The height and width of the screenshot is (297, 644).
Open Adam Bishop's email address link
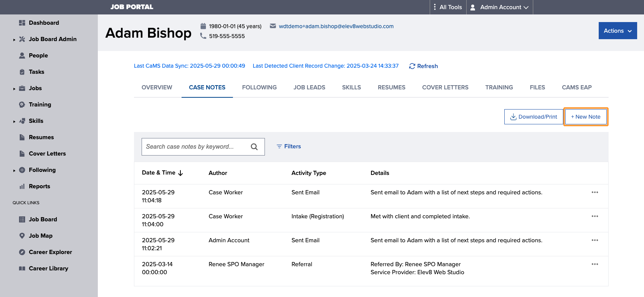point(336,26)
